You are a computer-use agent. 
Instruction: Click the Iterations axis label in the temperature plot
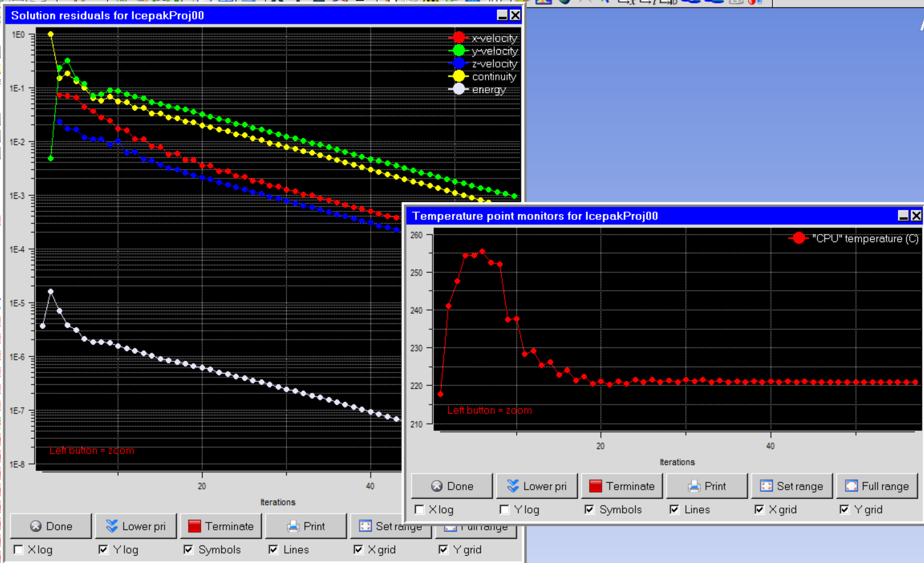(x=677, y=462)
